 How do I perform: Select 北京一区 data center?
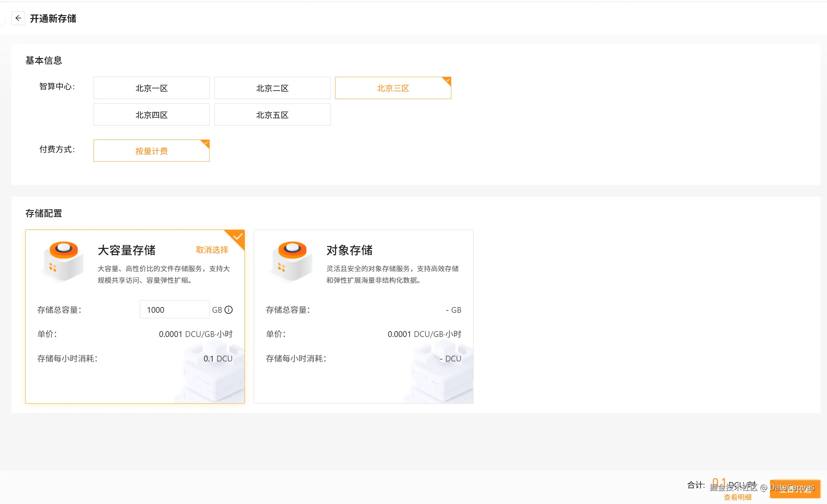click(x=151, y=88)
